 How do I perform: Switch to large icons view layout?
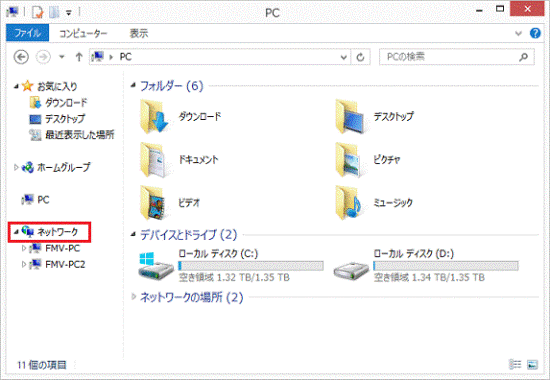click(x=532, y=365)
